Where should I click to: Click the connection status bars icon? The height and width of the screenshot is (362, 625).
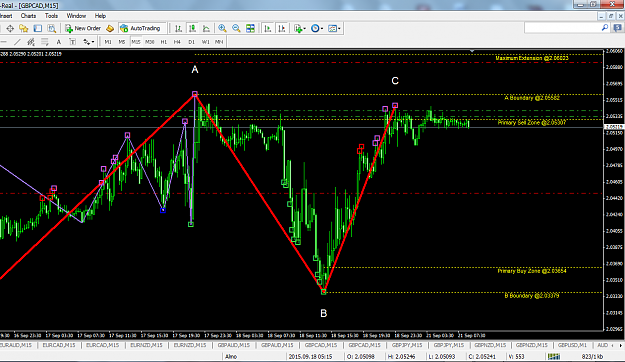(x=553, y=356)
